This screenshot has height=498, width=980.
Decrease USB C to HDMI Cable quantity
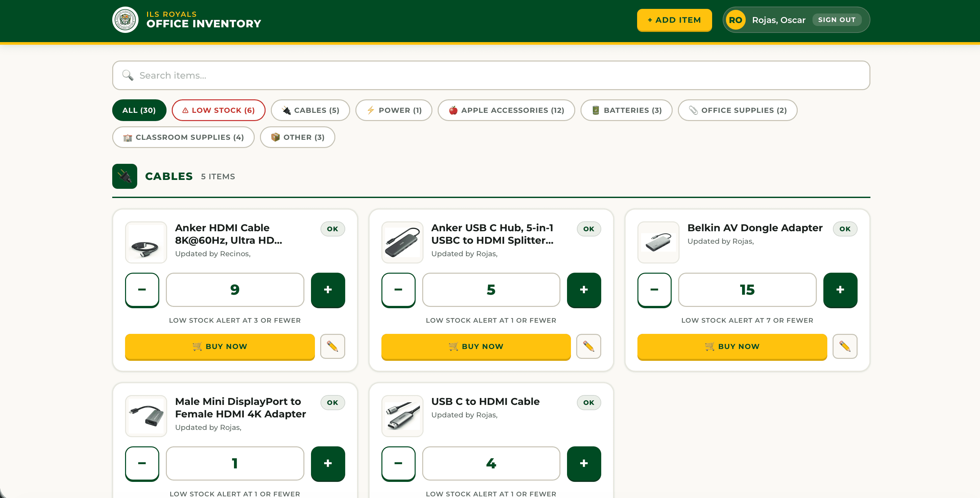[x=398, y=463]
